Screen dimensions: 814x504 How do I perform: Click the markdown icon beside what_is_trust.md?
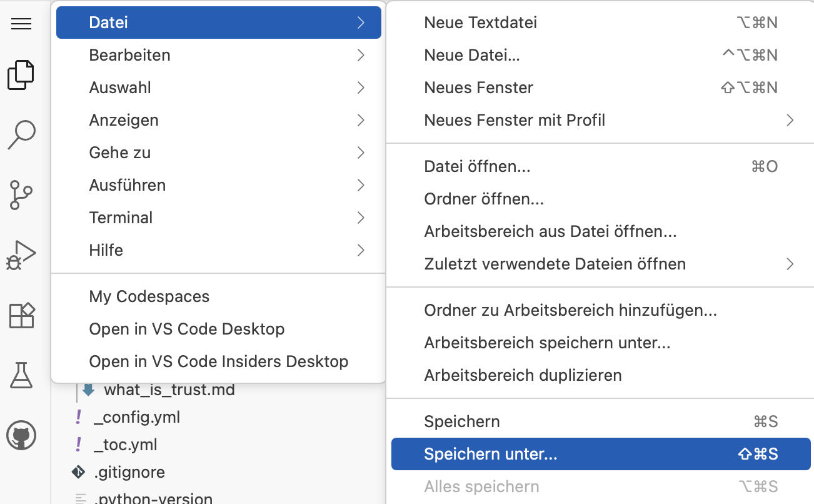(x=88, y=390)
